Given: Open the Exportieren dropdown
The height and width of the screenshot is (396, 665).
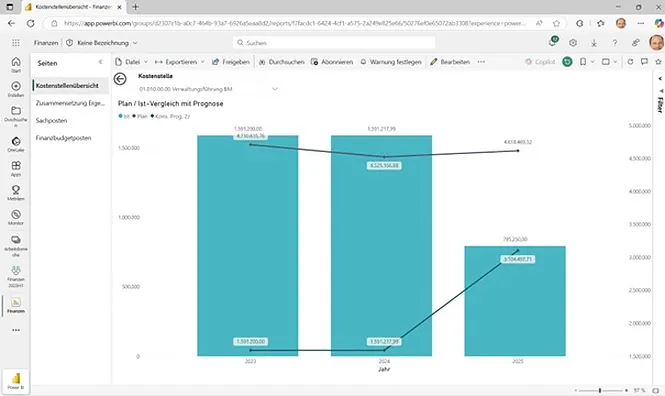Looking at the screenshot, I should point(179,62).
